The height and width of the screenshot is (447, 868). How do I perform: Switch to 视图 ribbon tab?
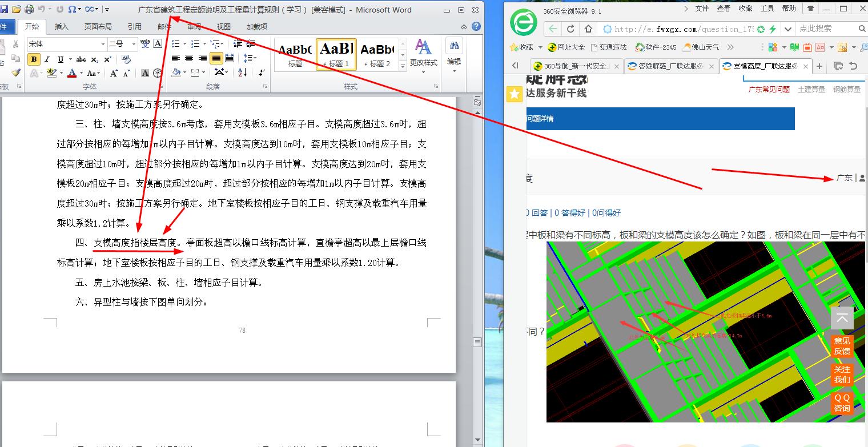(224, 26)
